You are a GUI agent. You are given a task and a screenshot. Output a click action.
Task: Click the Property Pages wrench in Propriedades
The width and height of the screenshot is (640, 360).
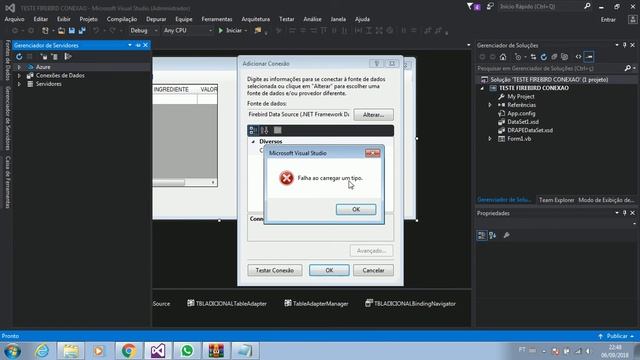pos(507,235)
